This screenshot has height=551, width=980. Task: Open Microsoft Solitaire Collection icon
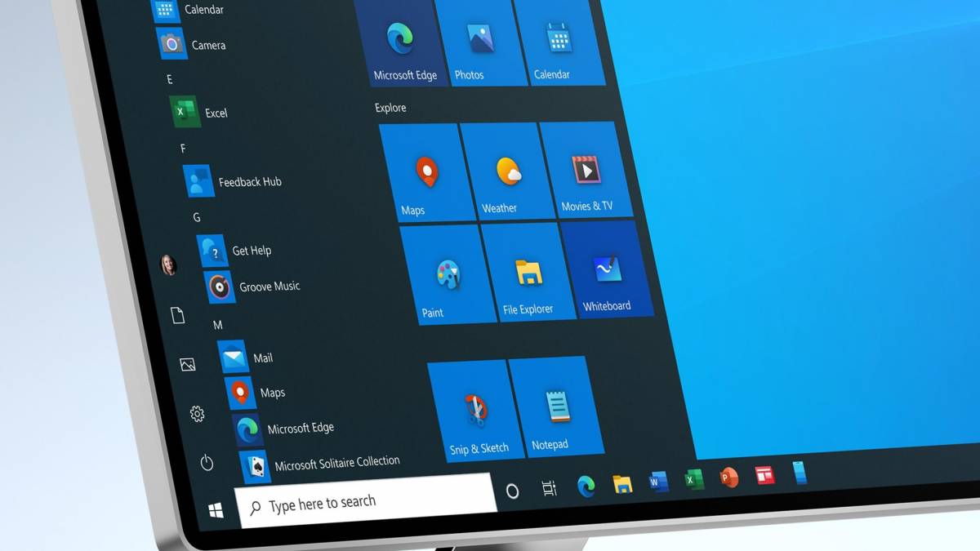(255, 466)
